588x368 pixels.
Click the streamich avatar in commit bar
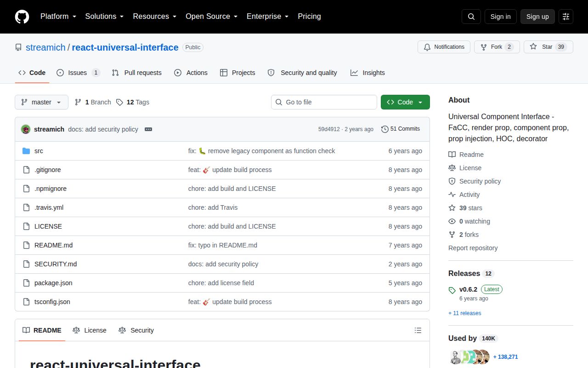click(x=26, y=129)
